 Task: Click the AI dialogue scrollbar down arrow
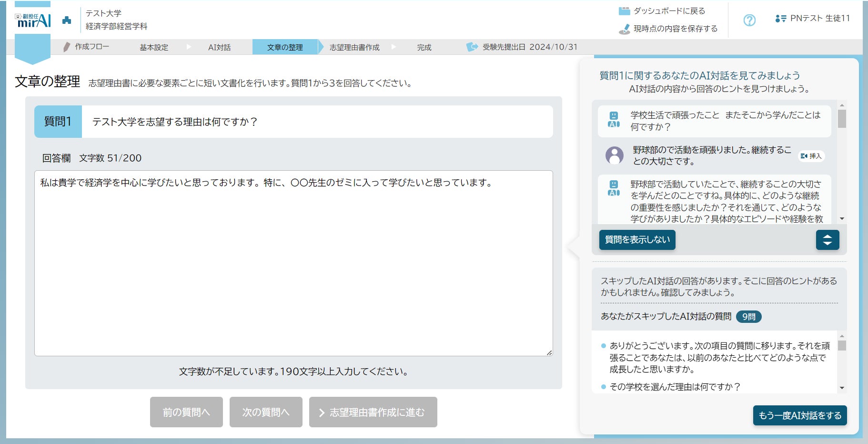pyautogui.click(x=842, y=219)
